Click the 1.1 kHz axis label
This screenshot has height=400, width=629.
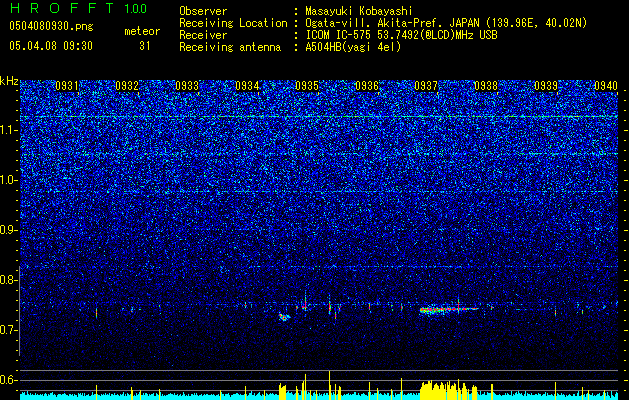pyautogui.click(x=9, y=130)
